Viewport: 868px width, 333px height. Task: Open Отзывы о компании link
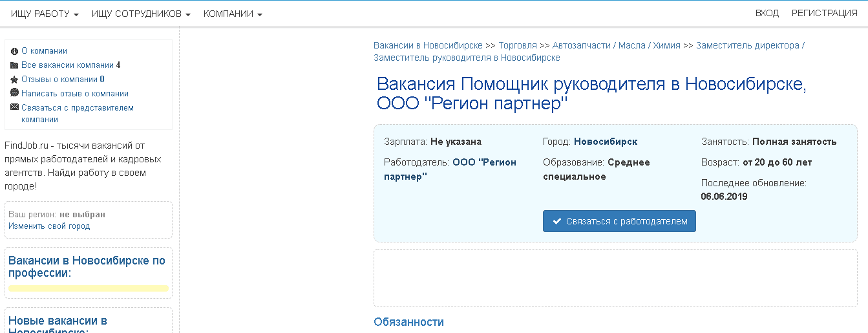tap(63, 80)
